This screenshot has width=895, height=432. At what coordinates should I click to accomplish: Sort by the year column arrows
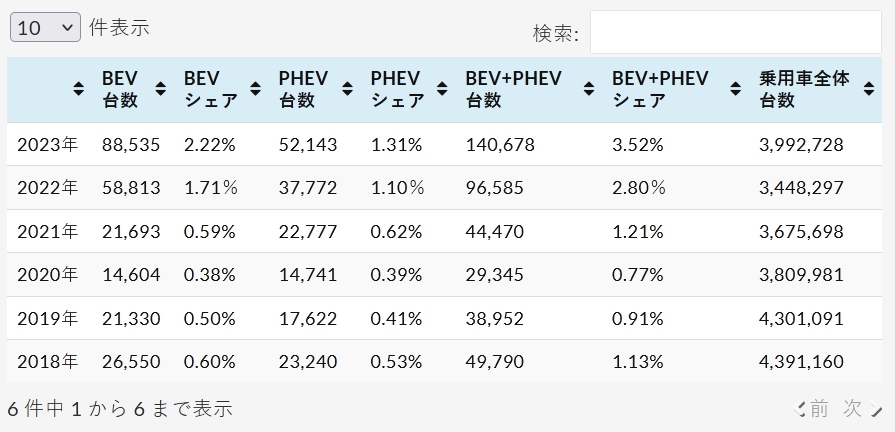point(79,90)
